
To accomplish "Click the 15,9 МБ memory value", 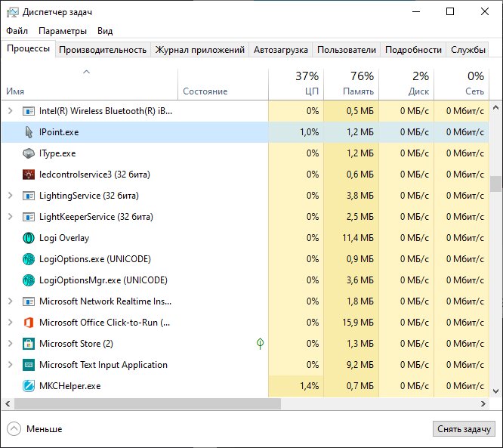I will pos(358,323).
